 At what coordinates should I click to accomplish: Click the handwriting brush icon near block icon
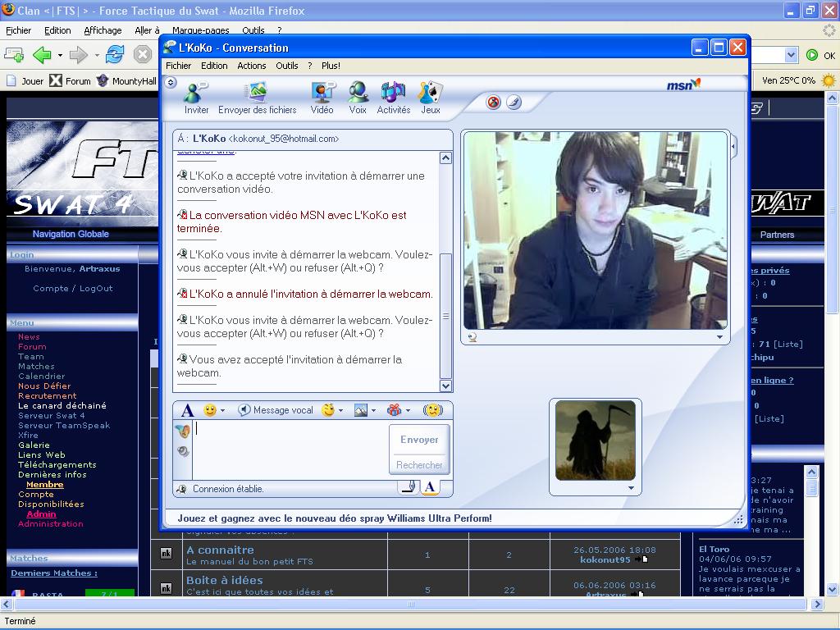[514, 102]
